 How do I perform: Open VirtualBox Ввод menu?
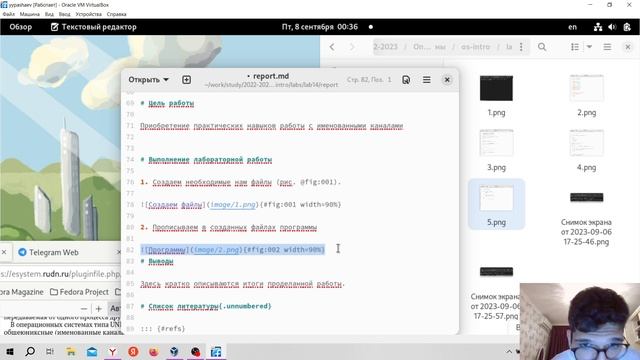(64, 14)
